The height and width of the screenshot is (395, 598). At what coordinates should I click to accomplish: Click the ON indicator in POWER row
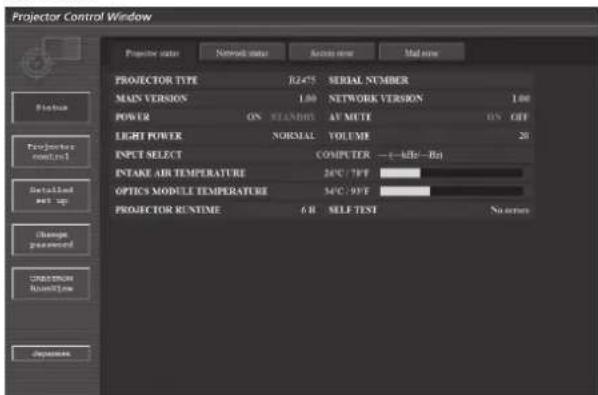[x=254, y=117]
